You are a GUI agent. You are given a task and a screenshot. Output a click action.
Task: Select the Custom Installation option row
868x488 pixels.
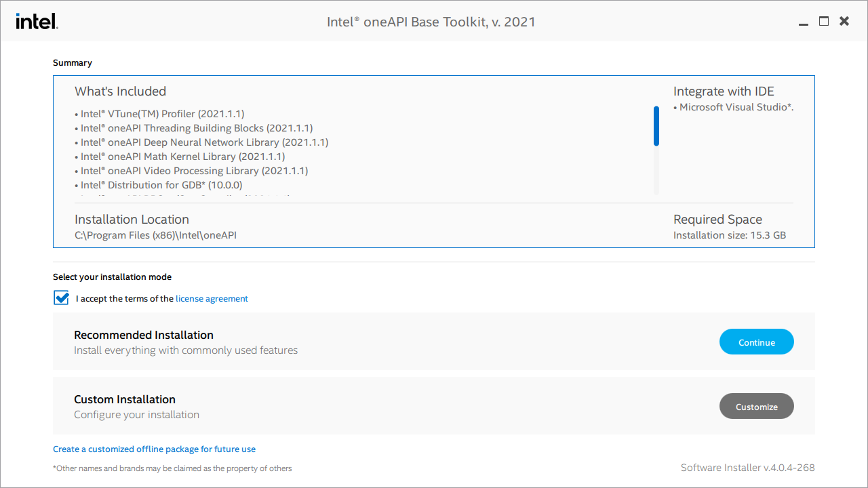tap(271, 405)
